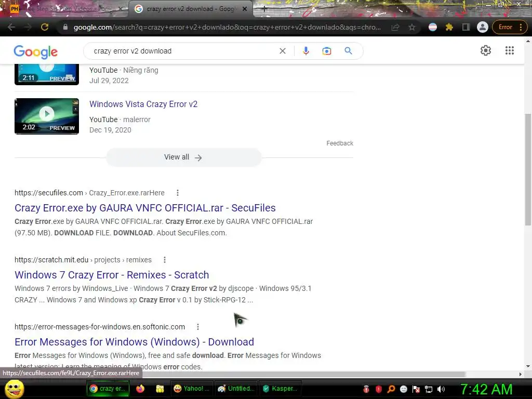Switch to Untitled Paint taskbar window

click(x=236, y=389)
